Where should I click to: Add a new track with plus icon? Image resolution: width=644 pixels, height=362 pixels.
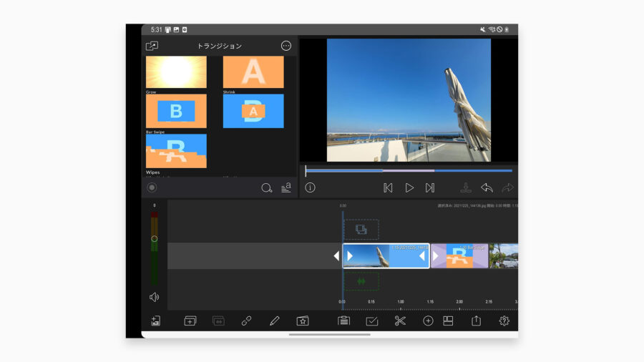[190, 321]
